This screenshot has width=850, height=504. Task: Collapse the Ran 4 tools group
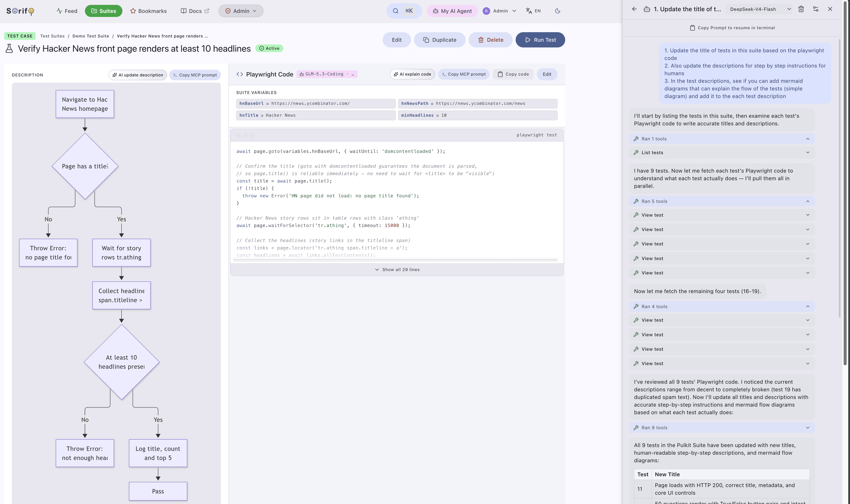(722, 307)
